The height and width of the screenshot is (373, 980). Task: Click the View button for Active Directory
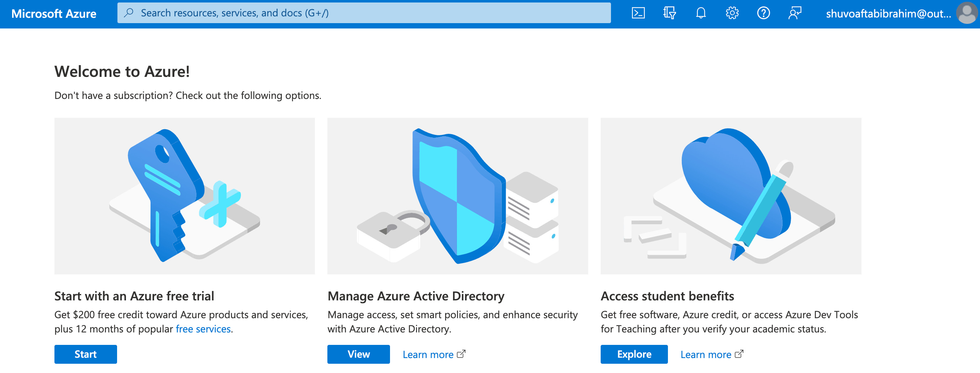tap(358, 354)
